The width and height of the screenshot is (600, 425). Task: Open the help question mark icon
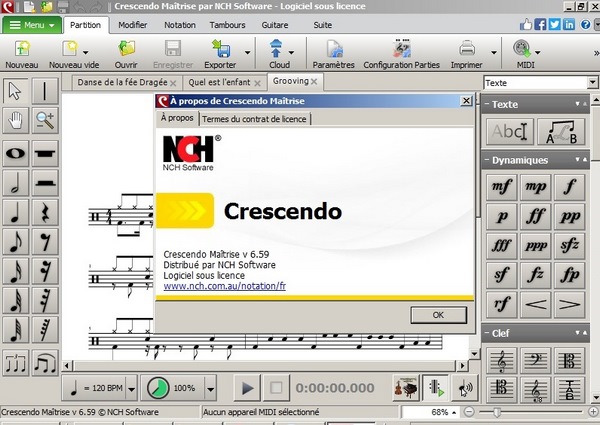tap(585, 25)
